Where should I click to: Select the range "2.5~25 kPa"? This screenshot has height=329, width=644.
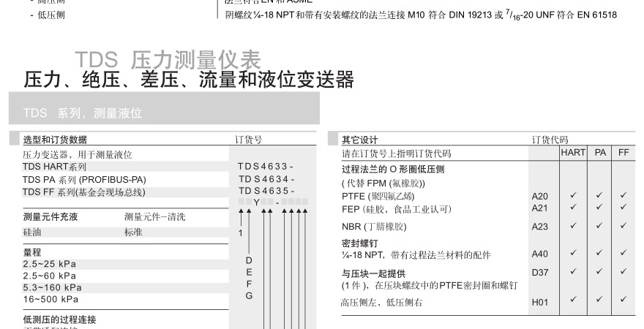coord(49,264)
